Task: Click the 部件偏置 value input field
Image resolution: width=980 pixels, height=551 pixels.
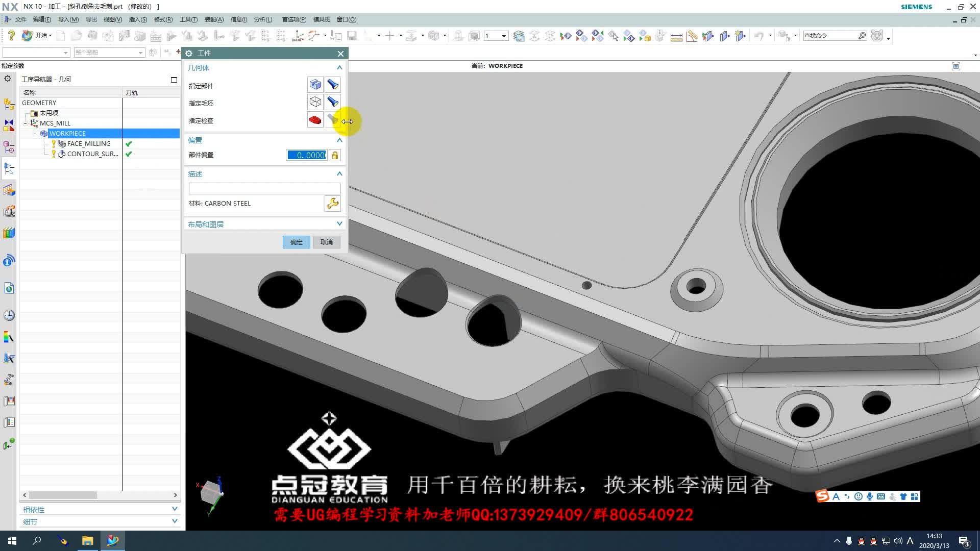Action: (x=306, y=155)
